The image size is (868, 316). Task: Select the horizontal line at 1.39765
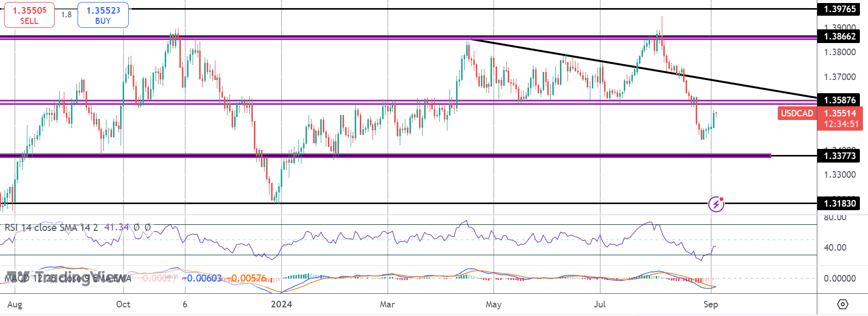408,9
